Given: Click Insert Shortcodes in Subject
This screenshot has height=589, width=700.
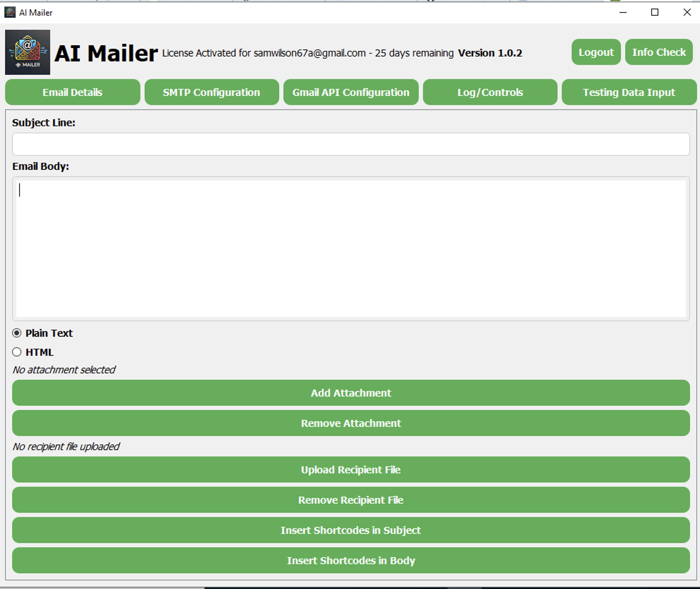Looking at the screenshot, I should tap(351, 530).
